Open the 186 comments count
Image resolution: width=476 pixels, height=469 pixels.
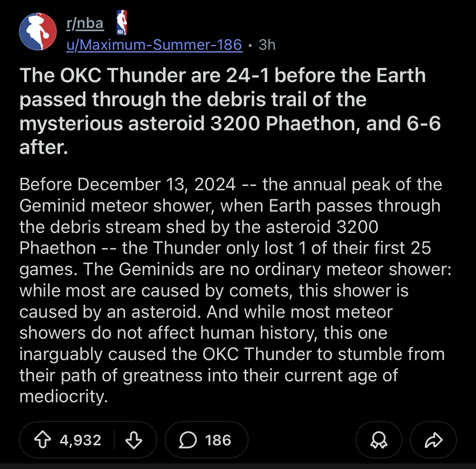pos(218,440)
